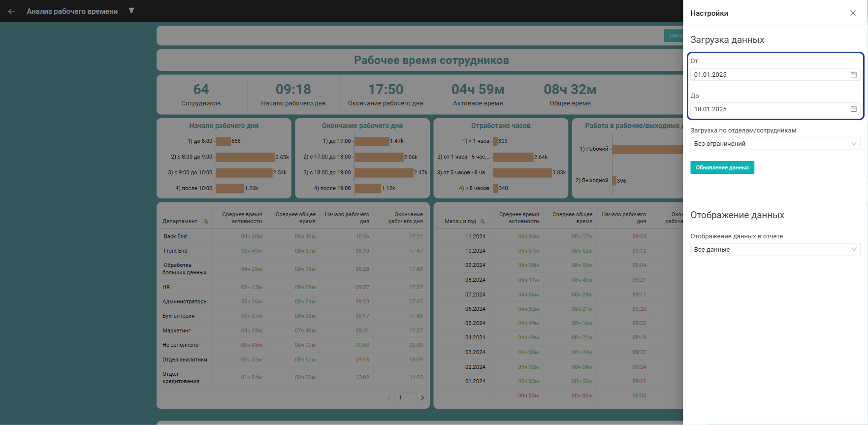Screen dimensions: 868x425
Task: Go to previous page in department table
Action: [389, 398]
